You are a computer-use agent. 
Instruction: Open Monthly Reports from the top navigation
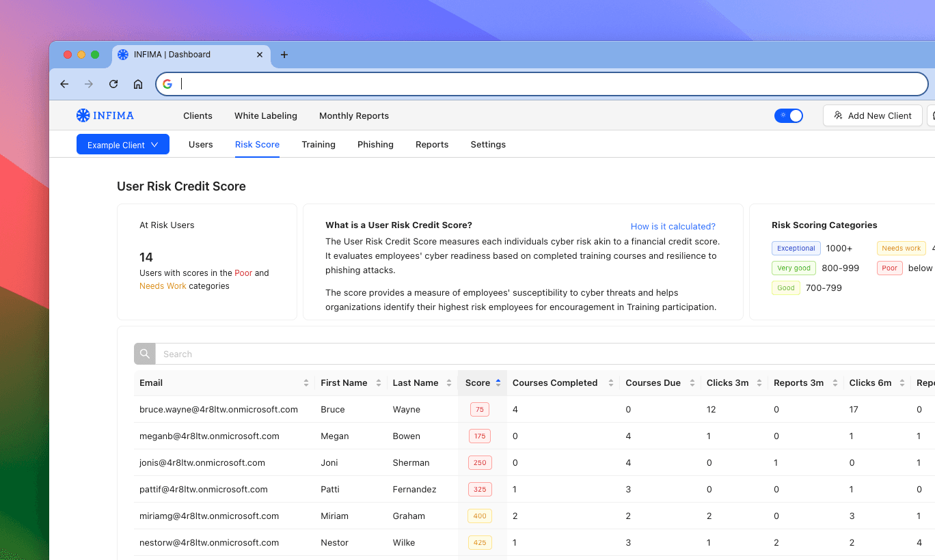353,115
